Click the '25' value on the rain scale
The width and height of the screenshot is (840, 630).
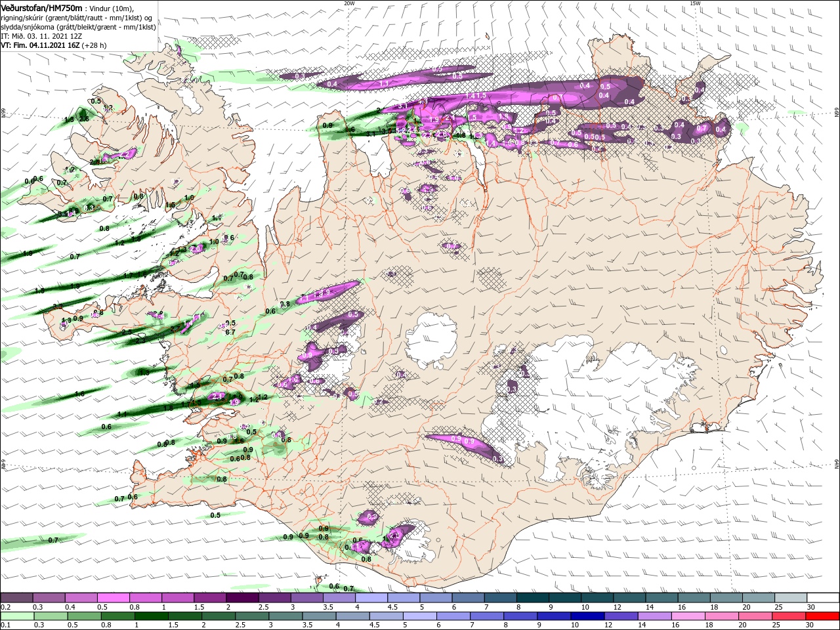776,625
